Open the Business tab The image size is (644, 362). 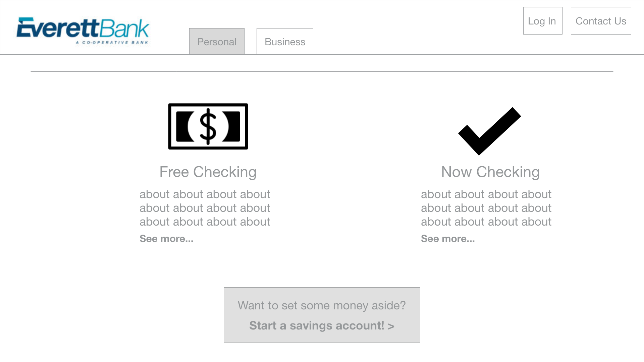coord(285,41)
